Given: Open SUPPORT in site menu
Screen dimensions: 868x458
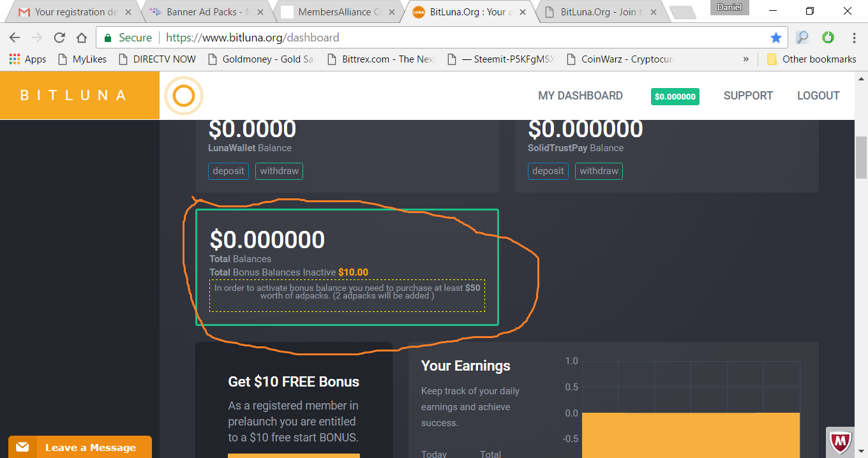Looking at the screenshot, I should pyautogui.click(x=748, y=96).
